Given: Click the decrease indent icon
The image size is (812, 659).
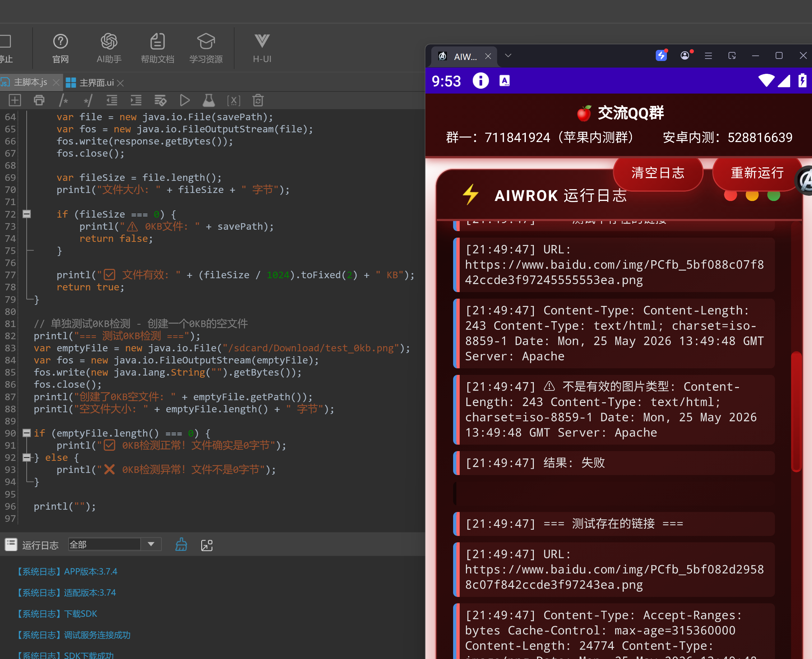Looking at the screenshot, I should coord(112,100).
